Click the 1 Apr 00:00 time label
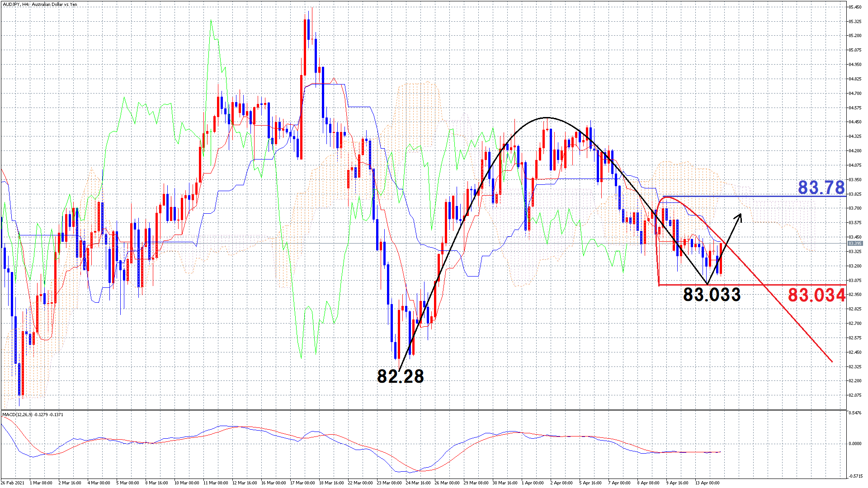Viewport: 868px width, 488px height. pyautogui.click(x=533, y=483)
